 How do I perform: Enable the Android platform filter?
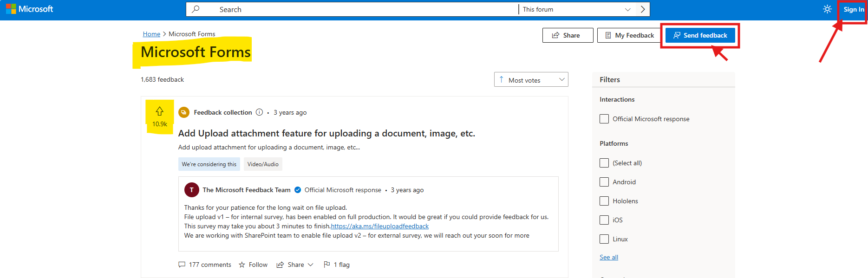[604, 182]
